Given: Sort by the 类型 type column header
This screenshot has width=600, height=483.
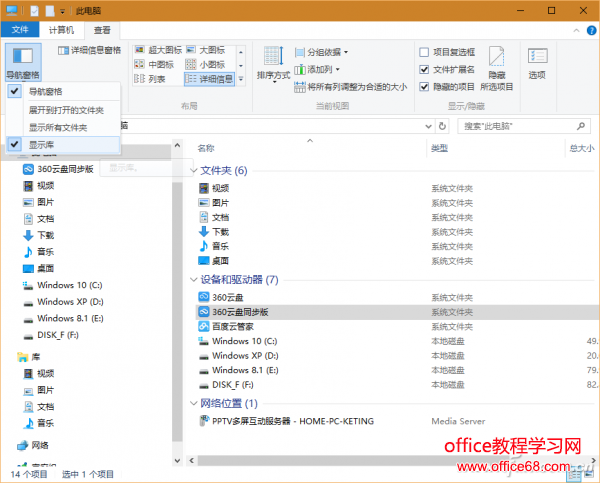Looking at the screenshot, I should click(439, 148).
